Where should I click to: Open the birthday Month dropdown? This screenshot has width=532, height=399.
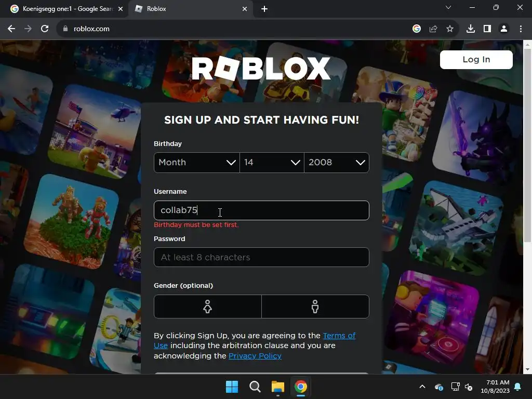tap(197, 163)
